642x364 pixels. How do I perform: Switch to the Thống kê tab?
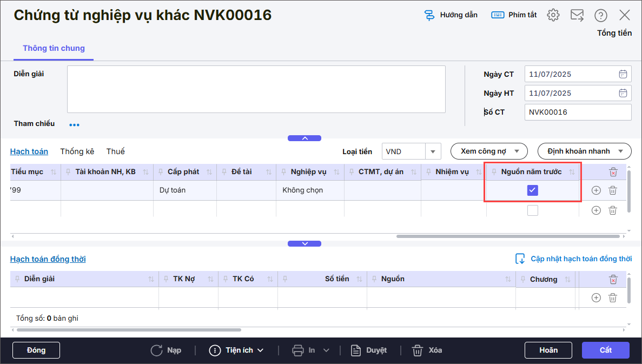coord(77,151)
